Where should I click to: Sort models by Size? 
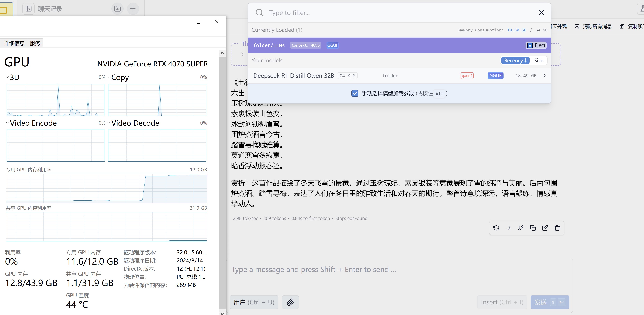tap(539, 61)
